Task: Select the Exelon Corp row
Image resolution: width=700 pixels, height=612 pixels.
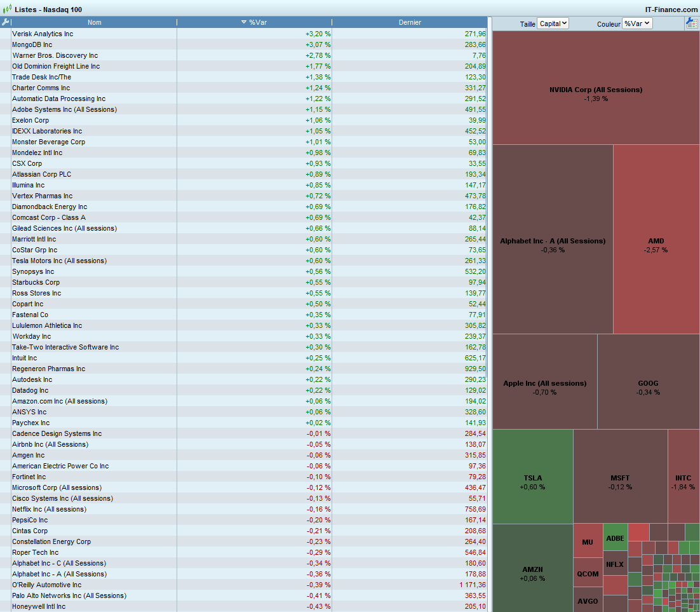Action: [x=243, y=120]
